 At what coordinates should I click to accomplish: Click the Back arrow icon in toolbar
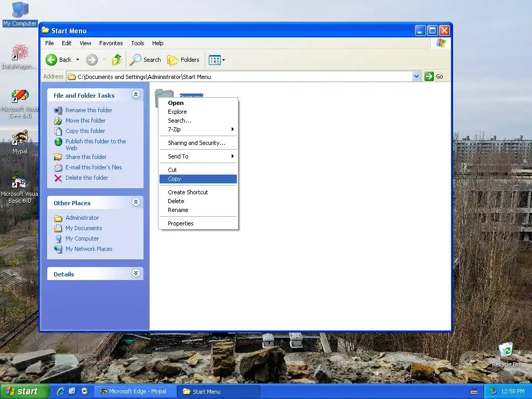pyautogui.click(x=51, y=60)
